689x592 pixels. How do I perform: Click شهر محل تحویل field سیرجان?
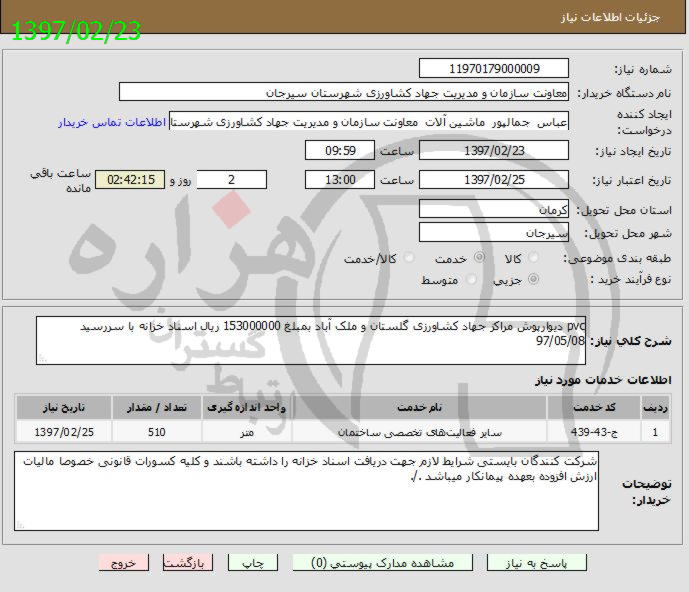tap(494, 232)
